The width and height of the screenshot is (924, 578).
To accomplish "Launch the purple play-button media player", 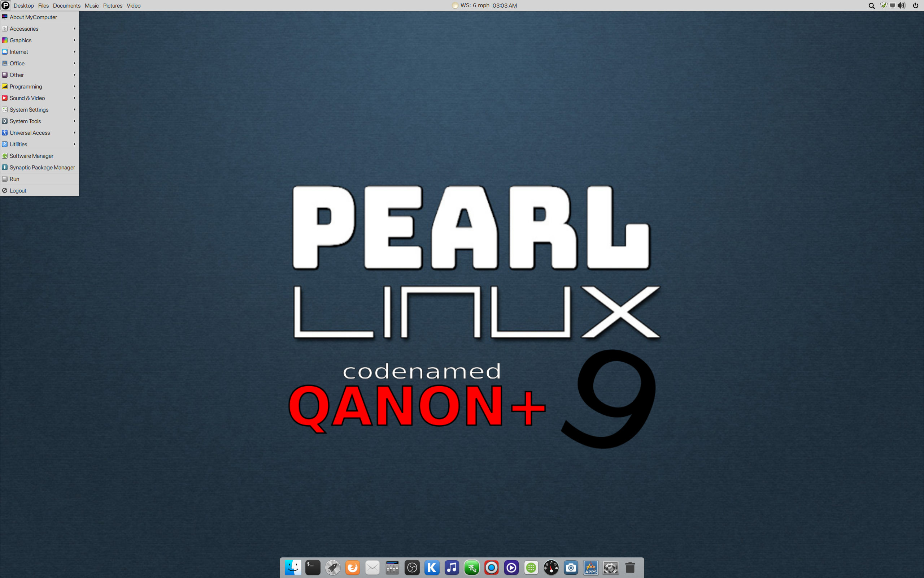I will (511, 568).
